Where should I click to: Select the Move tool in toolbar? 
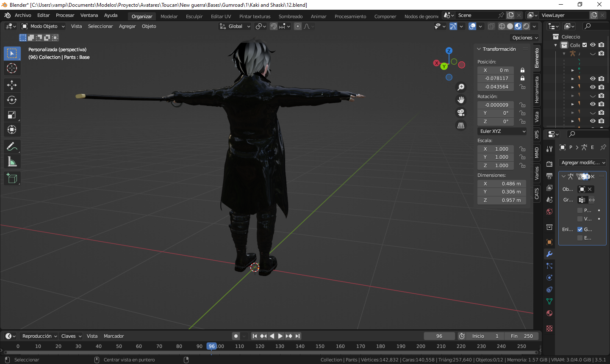[12, 85]
